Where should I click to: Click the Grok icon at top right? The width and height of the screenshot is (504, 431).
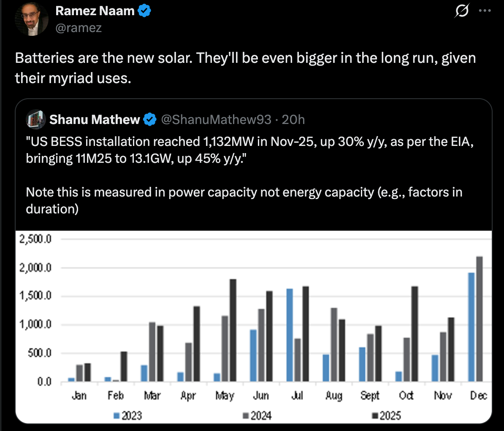(462, 11)
